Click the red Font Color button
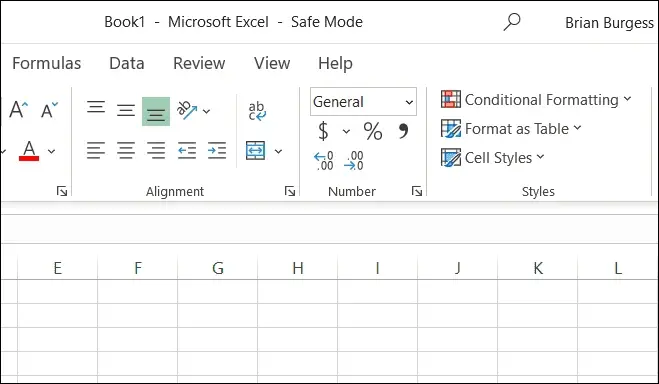 pos(29,151)
